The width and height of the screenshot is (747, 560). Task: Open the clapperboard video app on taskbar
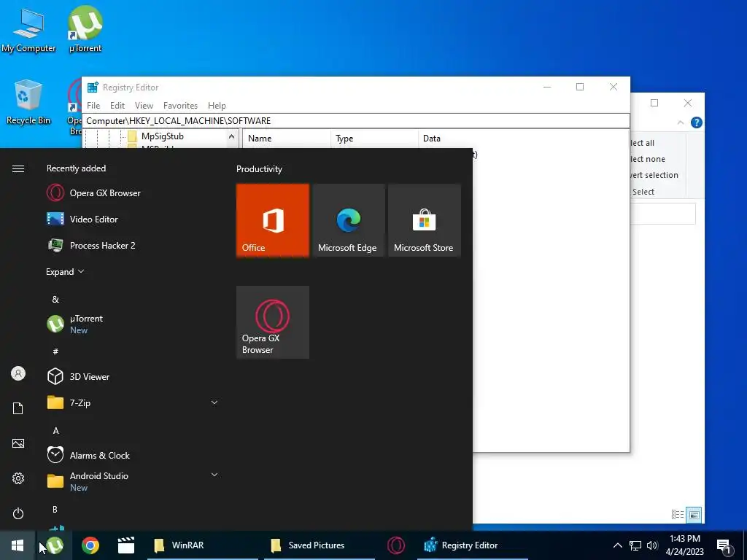tap(125, 545)
